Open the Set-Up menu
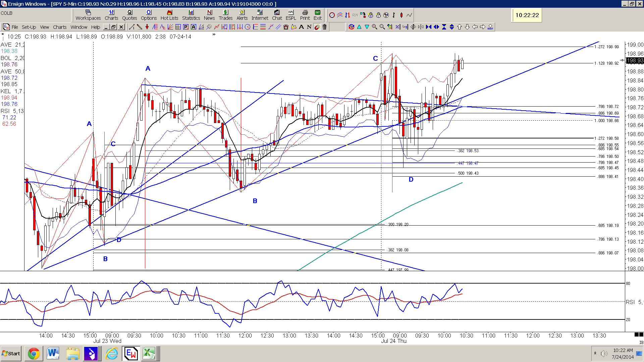644x362 pixels. (29, 27)
